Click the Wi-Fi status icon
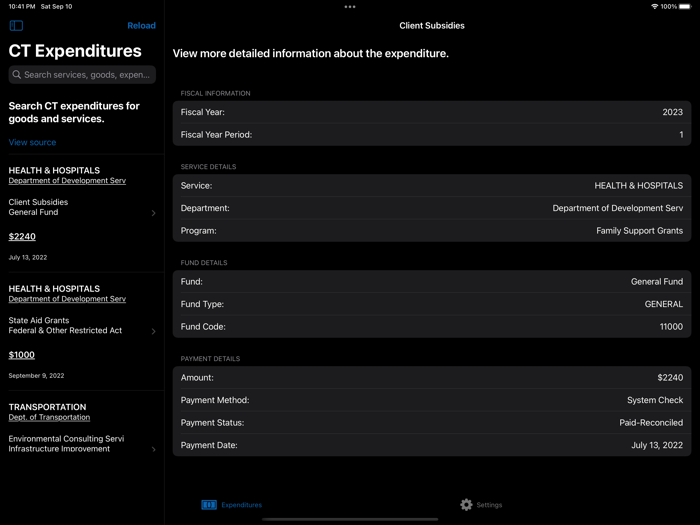 coord(654,7)
